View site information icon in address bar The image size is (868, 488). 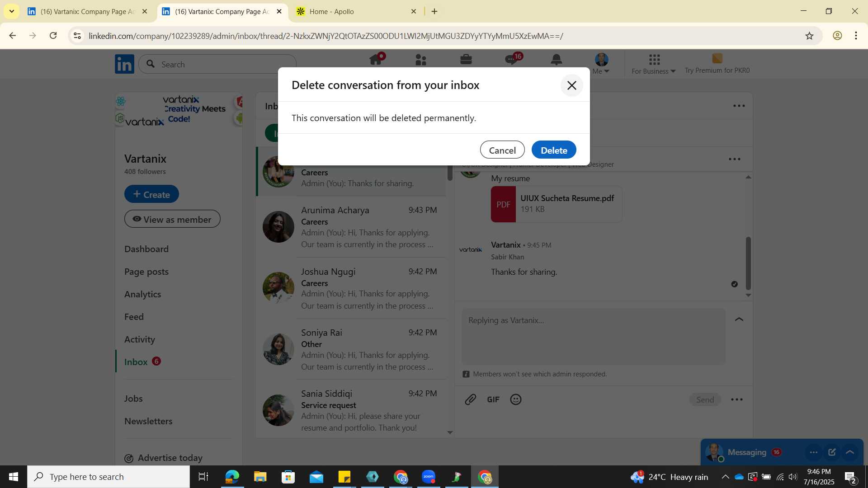(x=77, y=36)
